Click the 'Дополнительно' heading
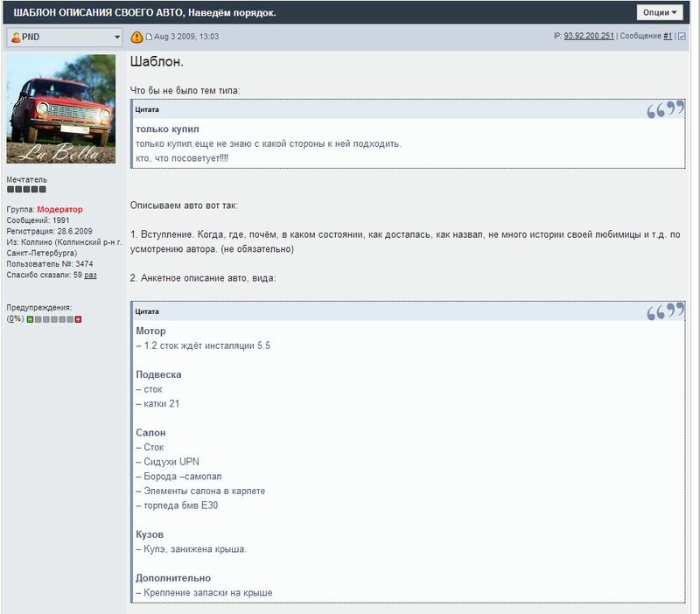 tap(173, 578)
